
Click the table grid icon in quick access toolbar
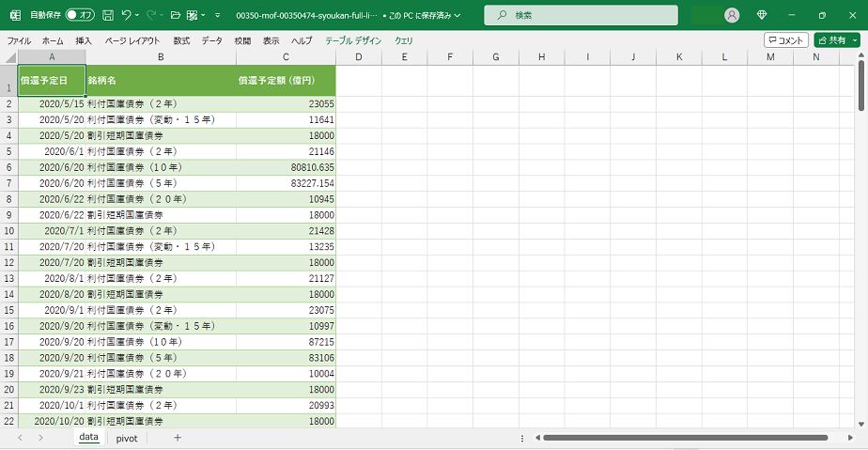(x=192, y=15)
